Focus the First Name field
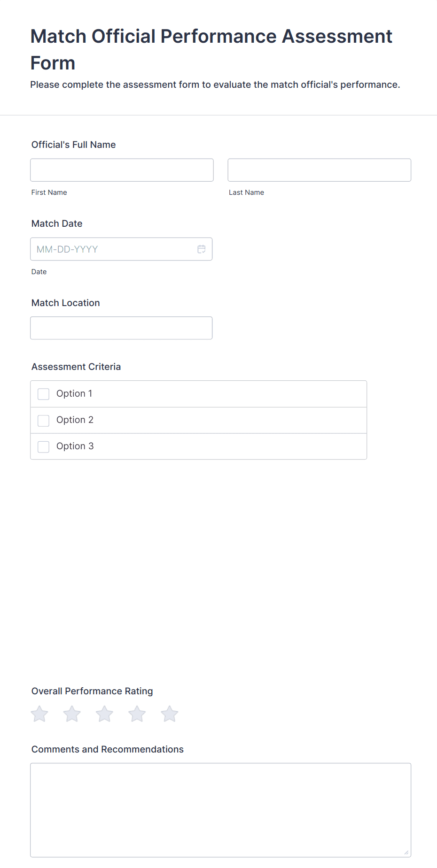Image resolution: width=437 pixels, height=868 pixels. click(122, 170)
